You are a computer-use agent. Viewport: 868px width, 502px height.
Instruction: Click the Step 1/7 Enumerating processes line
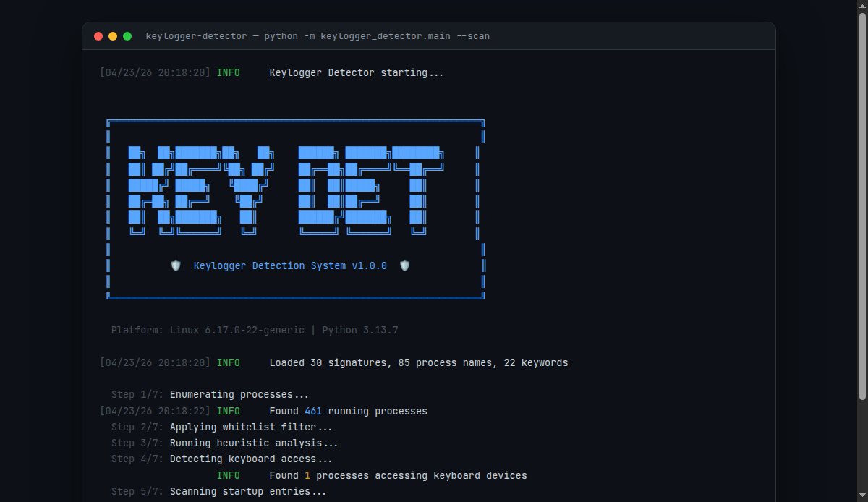click(x=210, y=394)
